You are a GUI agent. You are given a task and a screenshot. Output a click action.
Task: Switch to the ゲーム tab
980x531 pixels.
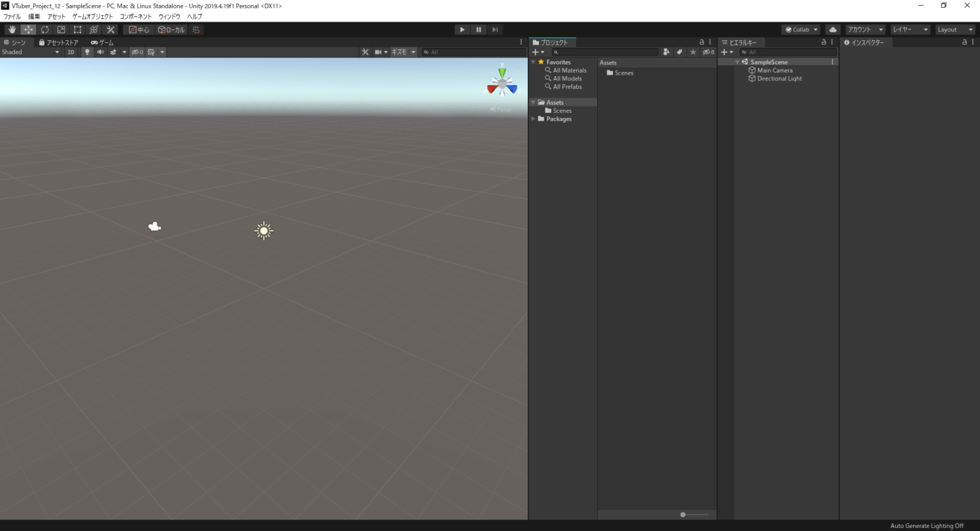point(103,43)
